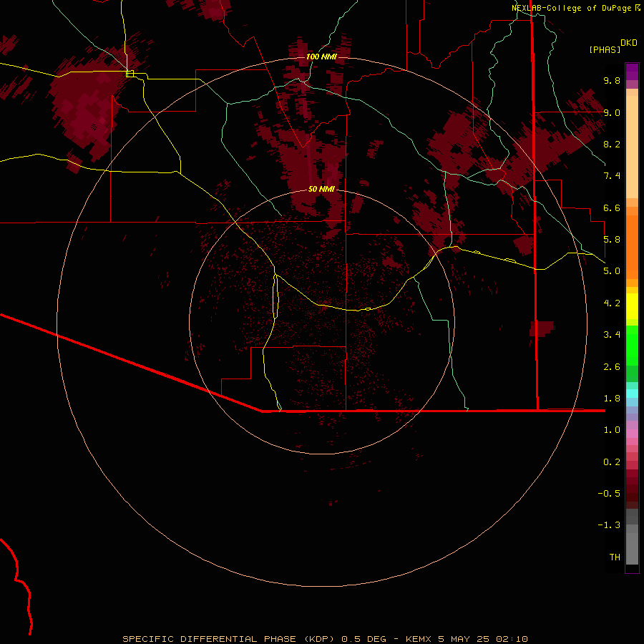Pick the bright green segment of the color scale
644x644 pixels.
click(632, 345)
